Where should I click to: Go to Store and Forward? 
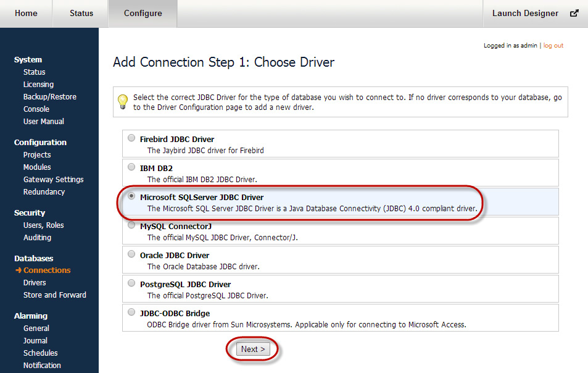(55, 295)
